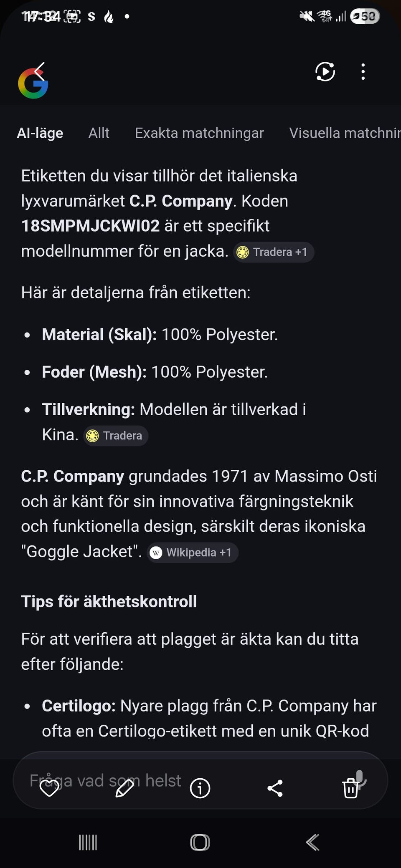The height and width of the screenshot is (868, 401).
Task: Tap the heart favorite icon
Action: tap(49, 788)
